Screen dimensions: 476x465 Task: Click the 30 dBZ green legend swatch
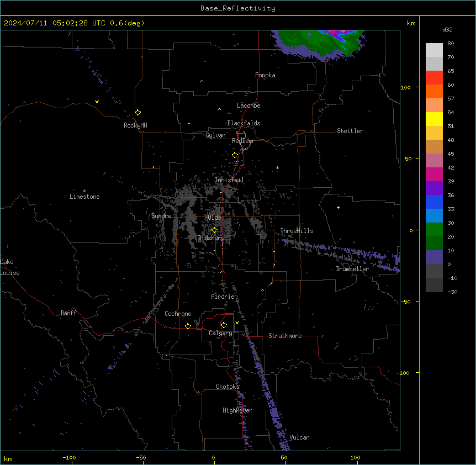434,230
